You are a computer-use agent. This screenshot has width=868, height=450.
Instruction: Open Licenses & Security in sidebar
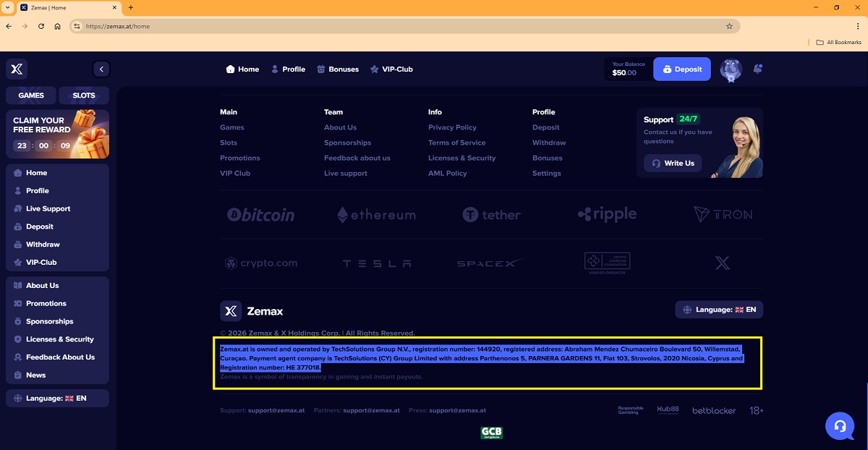point(59,339)
